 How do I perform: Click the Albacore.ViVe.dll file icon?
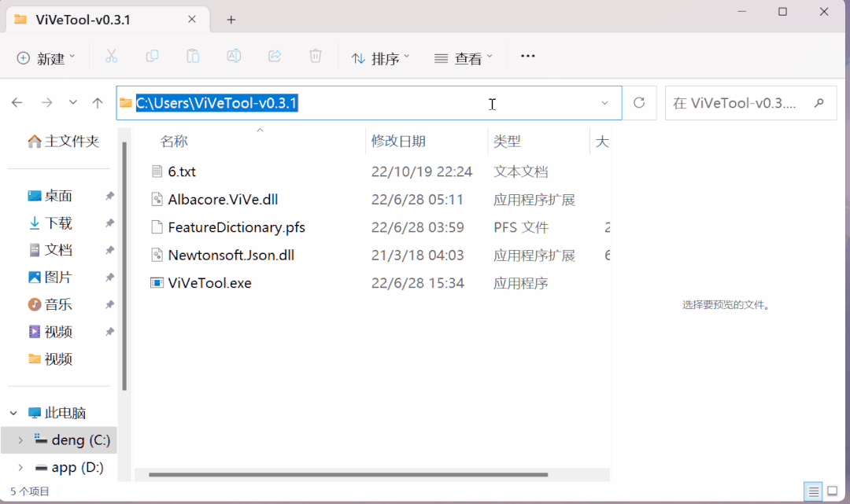click(157, 199)
